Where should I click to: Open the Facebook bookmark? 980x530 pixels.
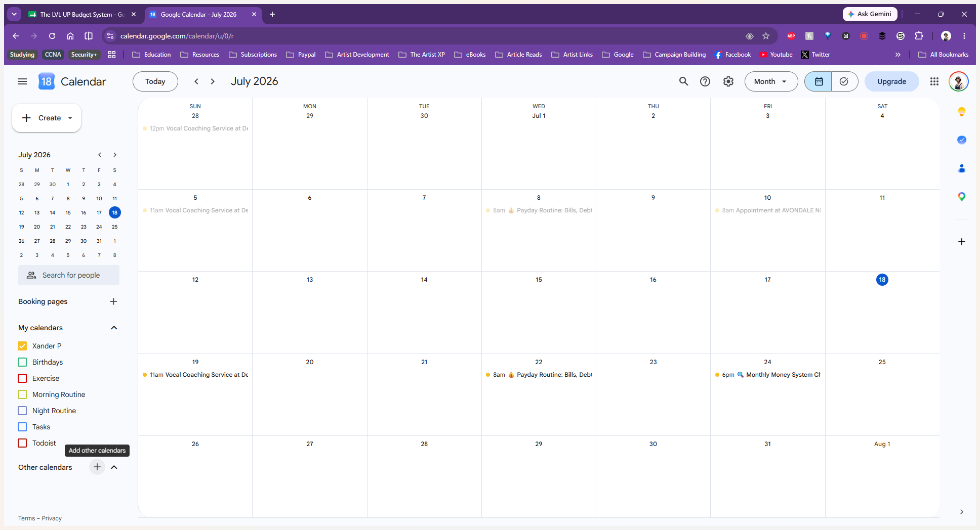tap(732, 55)
